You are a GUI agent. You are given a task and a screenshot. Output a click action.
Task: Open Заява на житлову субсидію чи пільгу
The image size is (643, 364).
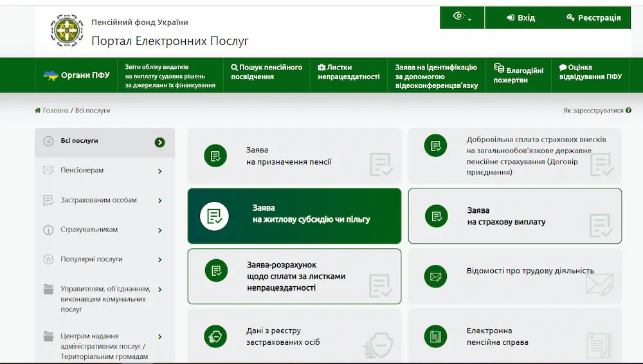[x=294, y=215]
